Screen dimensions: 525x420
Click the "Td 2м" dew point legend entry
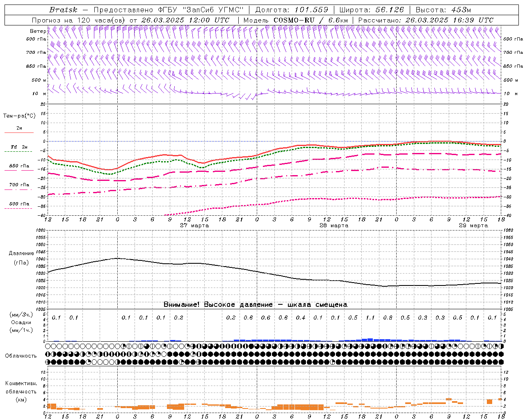[x=19, y=147]
